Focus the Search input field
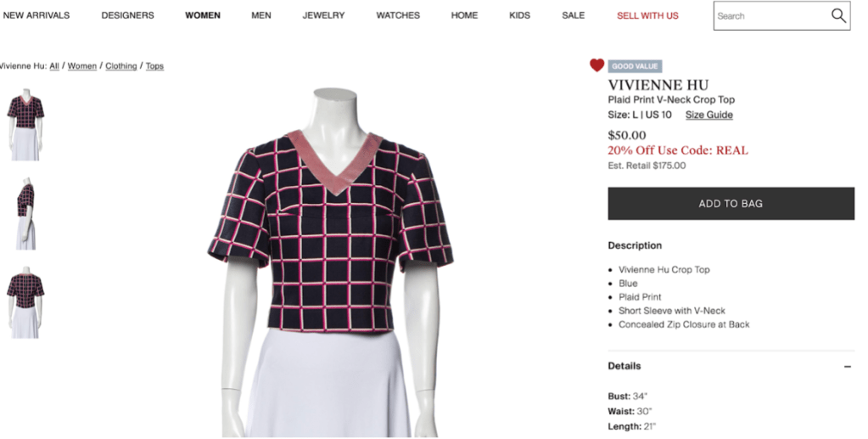This screenshot has width=868, height=439. pyautogui.click(x=772, y=15)
